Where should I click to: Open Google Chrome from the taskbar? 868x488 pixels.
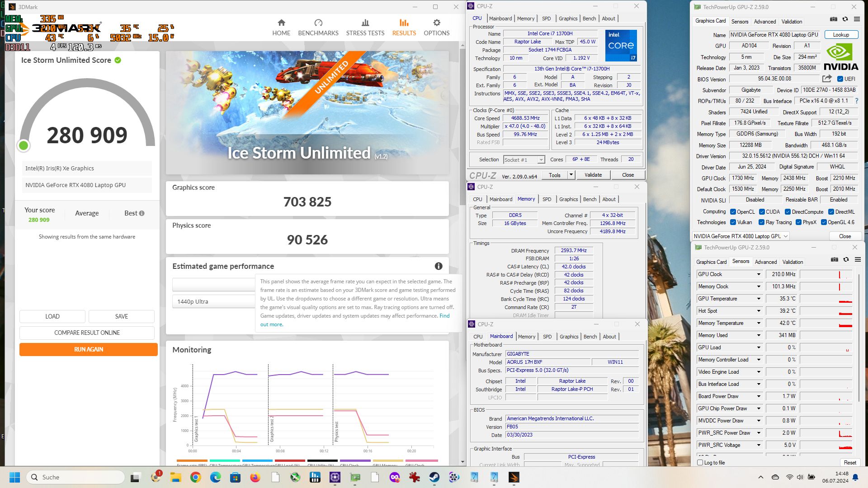tap(196, 477)
